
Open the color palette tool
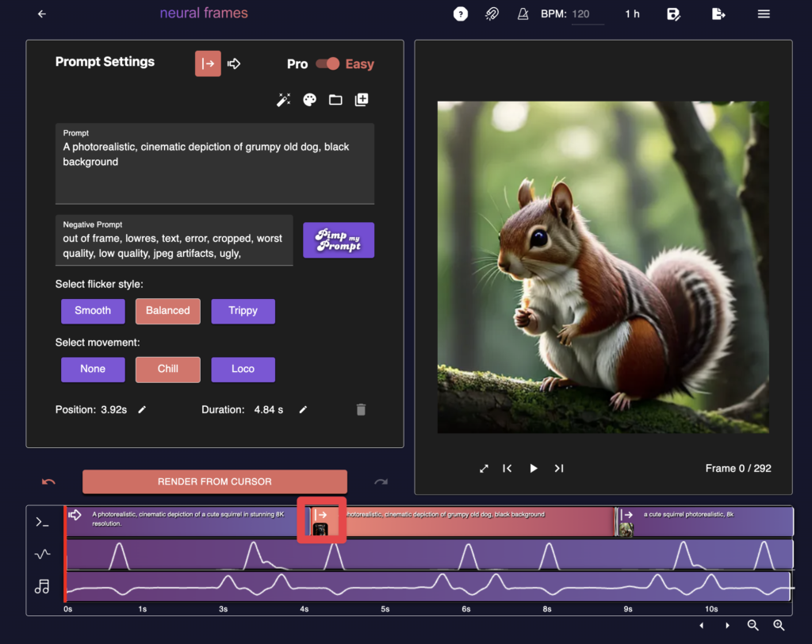tap(309, 99)
